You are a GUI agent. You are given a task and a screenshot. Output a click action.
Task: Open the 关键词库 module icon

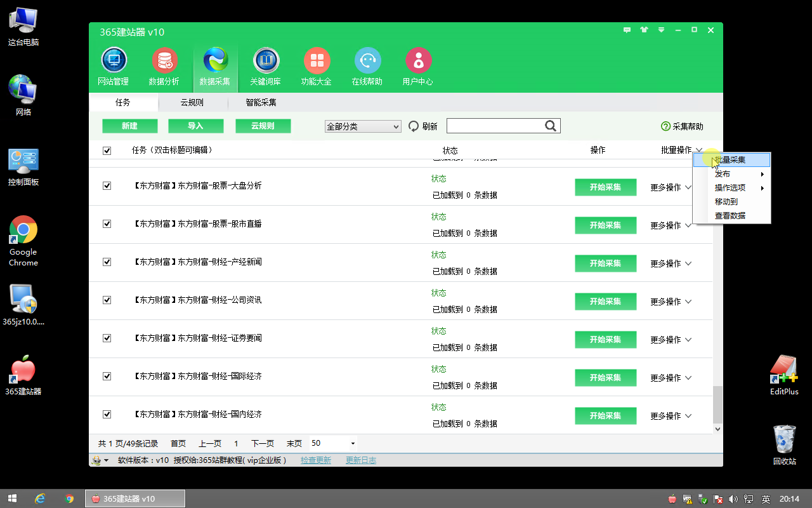[x=266, y=61]
